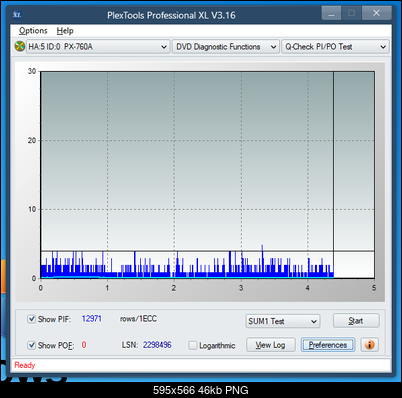402x398 pixels.
Task: Click the Start button
Action: 356,321
